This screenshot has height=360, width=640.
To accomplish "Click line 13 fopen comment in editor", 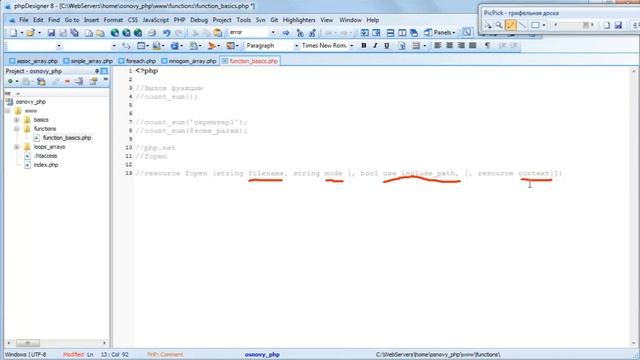I will point(349,173).
